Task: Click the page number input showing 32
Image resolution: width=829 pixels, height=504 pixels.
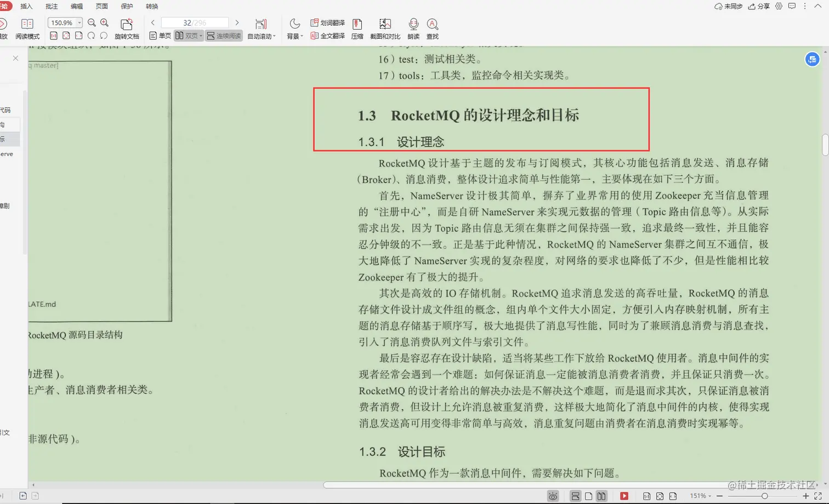Action: coord(195,22)
